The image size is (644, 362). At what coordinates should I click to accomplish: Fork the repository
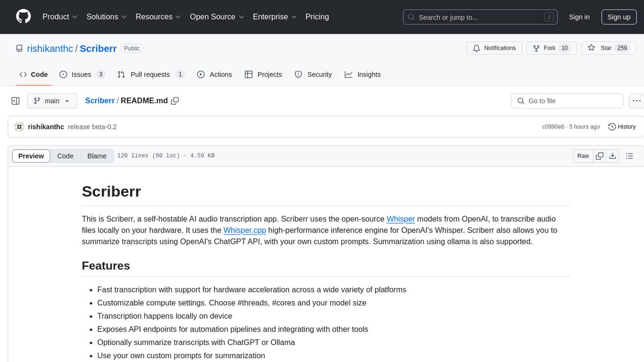pos(552,48)
